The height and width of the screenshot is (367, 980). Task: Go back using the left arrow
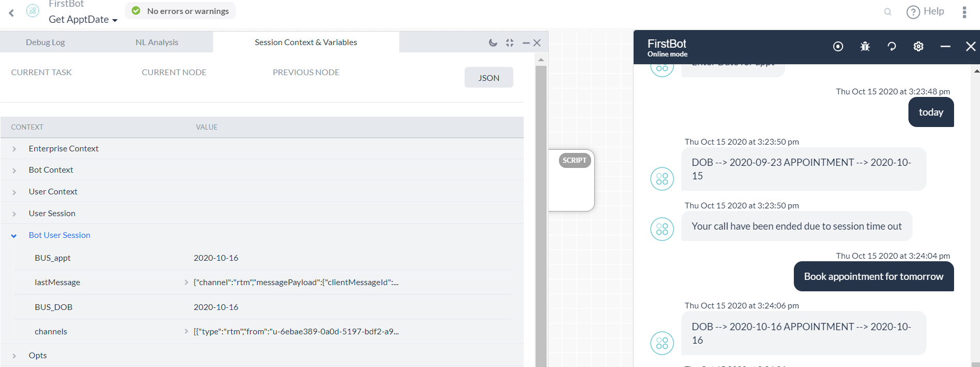pos(11,12)
